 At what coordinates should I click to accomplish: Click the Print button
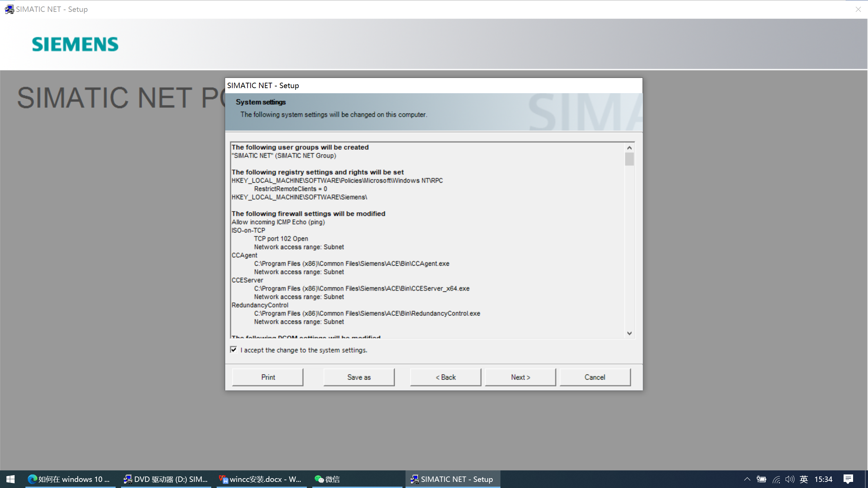(x=268, y=377)
